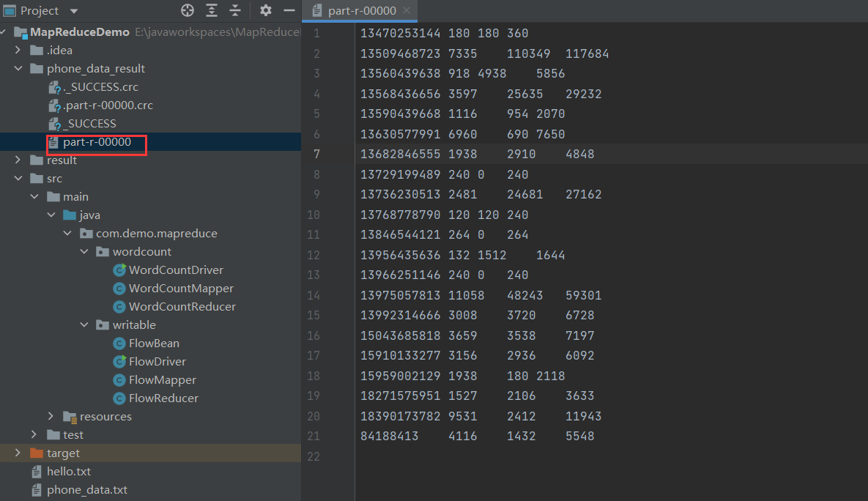Click value 11943 on line 20
This screenshot has height=501, width=868.
[x=584, y=416]
